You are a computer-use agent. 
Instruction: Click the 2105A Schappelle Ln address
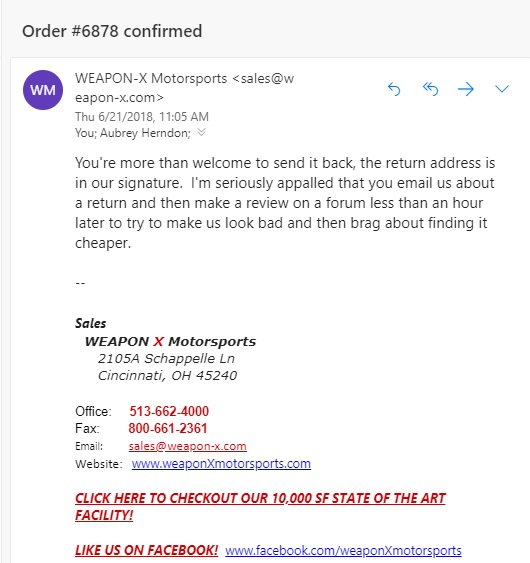pyautogui.click(x=166, y=358)
